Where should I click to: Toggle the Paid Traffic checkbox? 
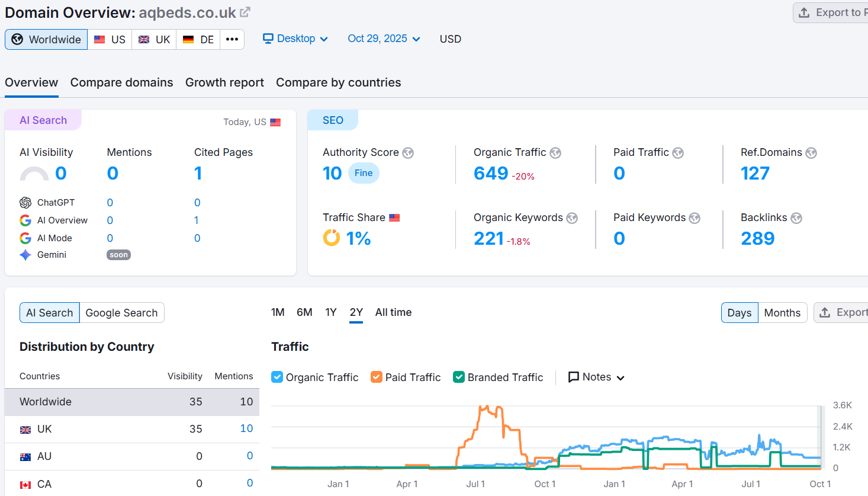tap(377, 377)
